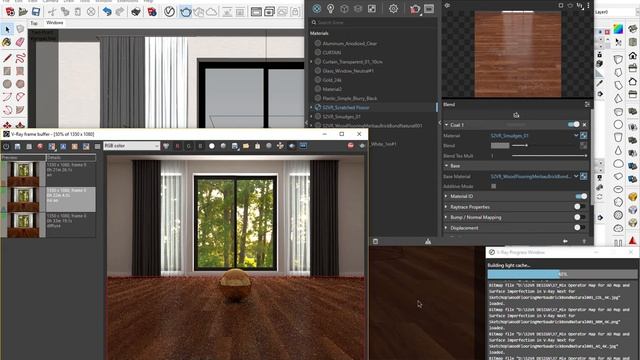640x360 pixels.
Task: Open the RGB color channel dropdown
Action: pyautogui.click(x=131, y=146)
